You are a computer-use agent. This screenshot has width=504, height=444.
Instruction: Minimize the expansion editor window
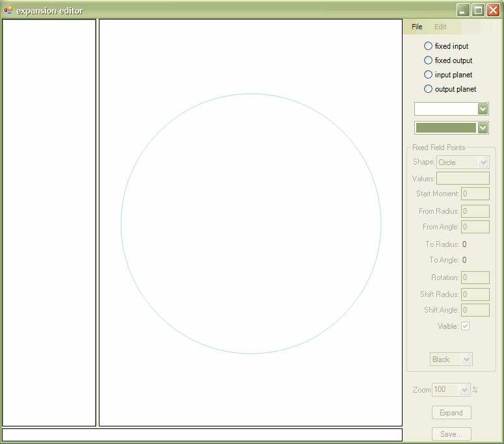click(x=463, y=10)
